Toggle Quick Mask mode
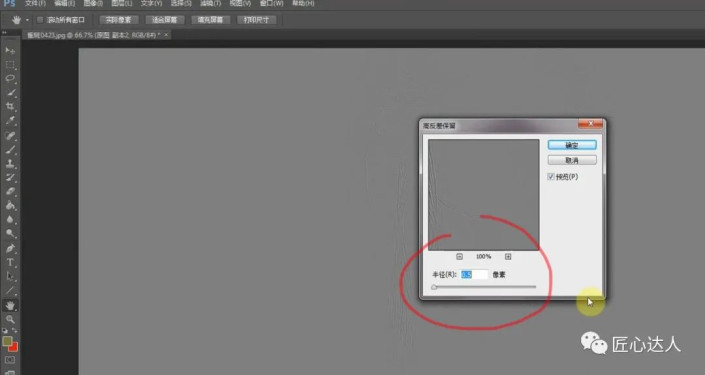 pos(10,360)
